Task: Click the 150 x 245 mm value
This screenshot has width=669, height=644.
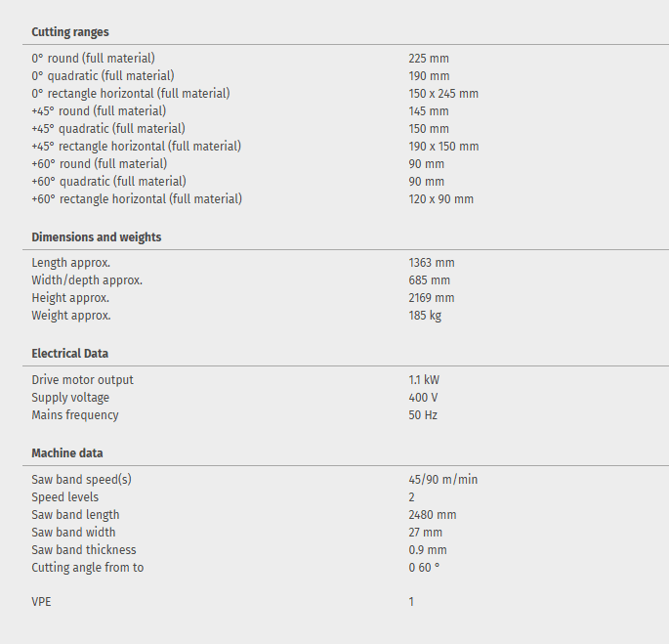Action: click(443, 94)
